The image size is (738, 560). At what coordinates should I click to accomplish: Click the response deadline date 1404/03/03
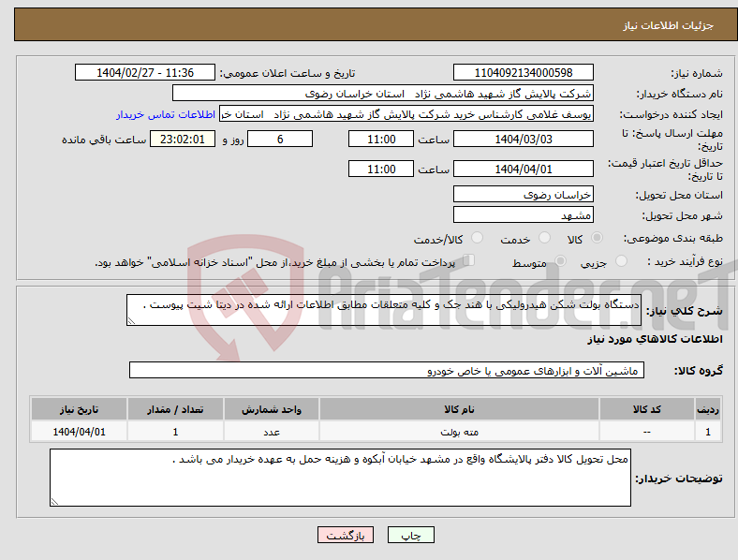click(523, 140)
